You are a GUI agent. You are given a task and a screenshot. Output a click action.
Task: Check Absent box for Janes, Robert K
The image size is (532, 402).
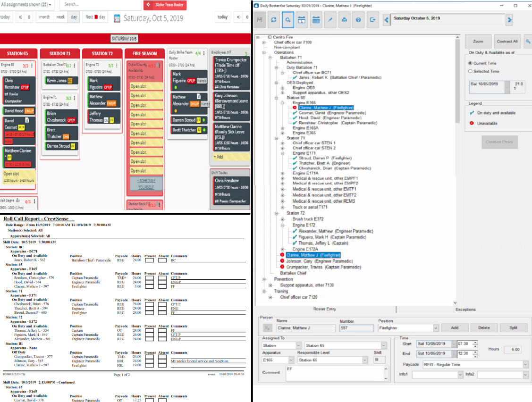162,260
